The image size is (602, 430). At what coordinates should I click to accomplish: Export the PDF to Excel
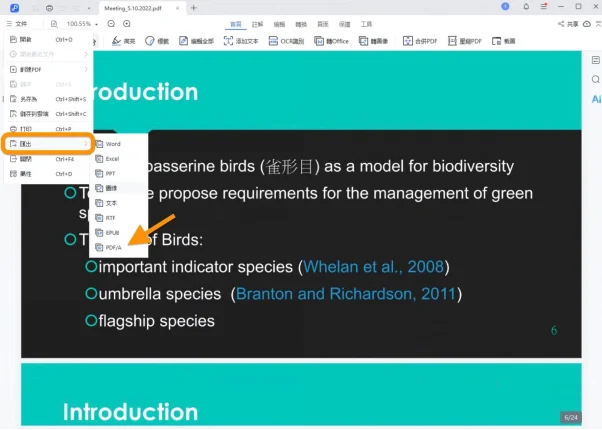tap(118, 159)
